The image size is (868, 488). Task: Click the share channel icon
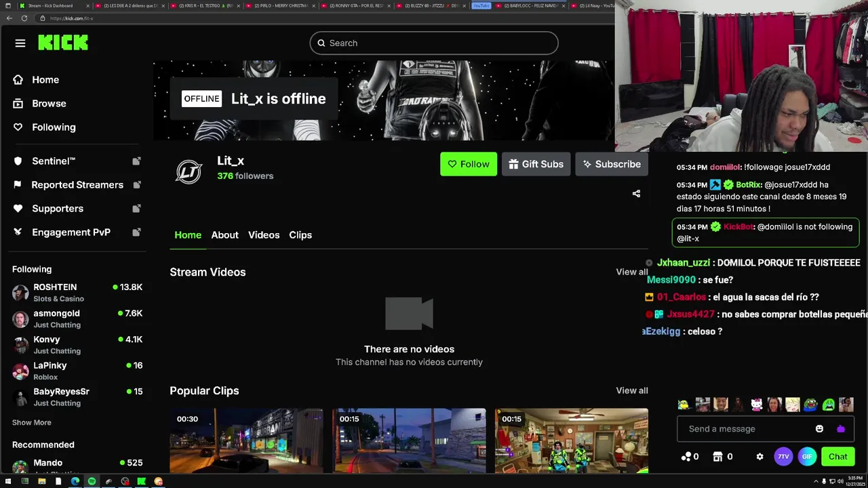(636, 194)
